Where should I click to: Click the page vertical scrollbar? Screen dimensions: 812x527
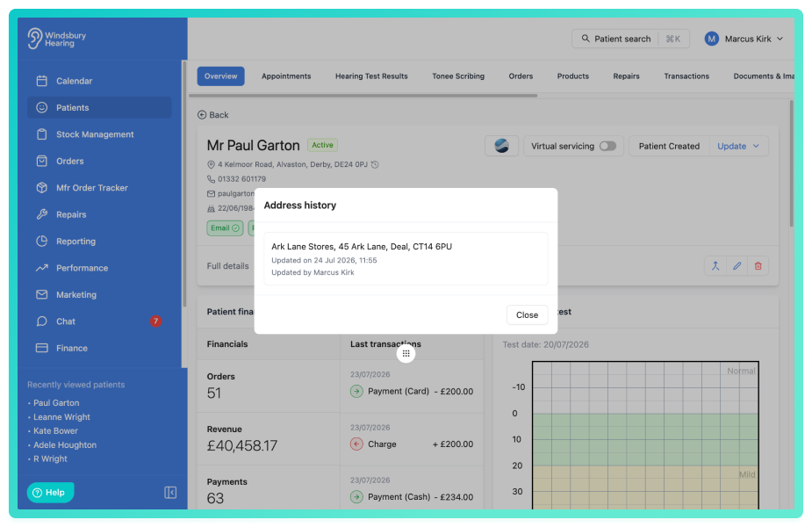pyautogui.click(x=791, y=163)
